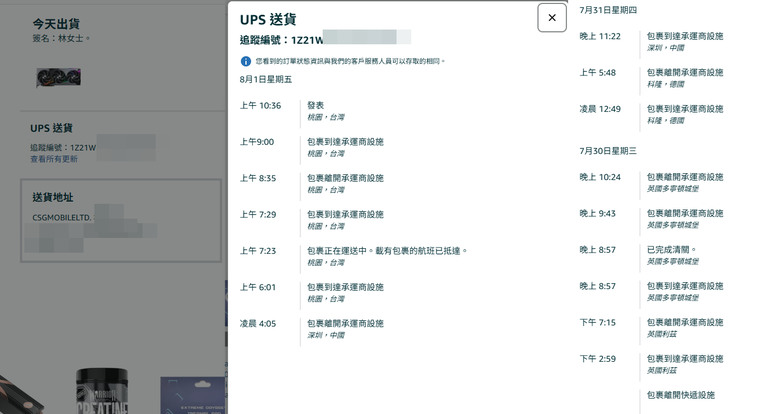This screenshot has width=780, height=414.
Task: Select the 上午 5:48 timestamp
Action: point(597,73)
